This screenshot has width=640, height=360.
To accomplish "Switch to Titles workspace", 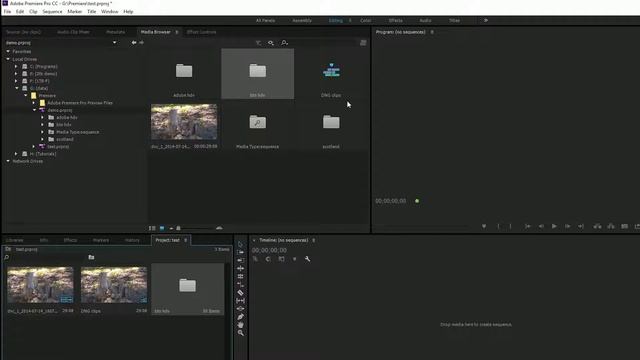I will 454,20.
